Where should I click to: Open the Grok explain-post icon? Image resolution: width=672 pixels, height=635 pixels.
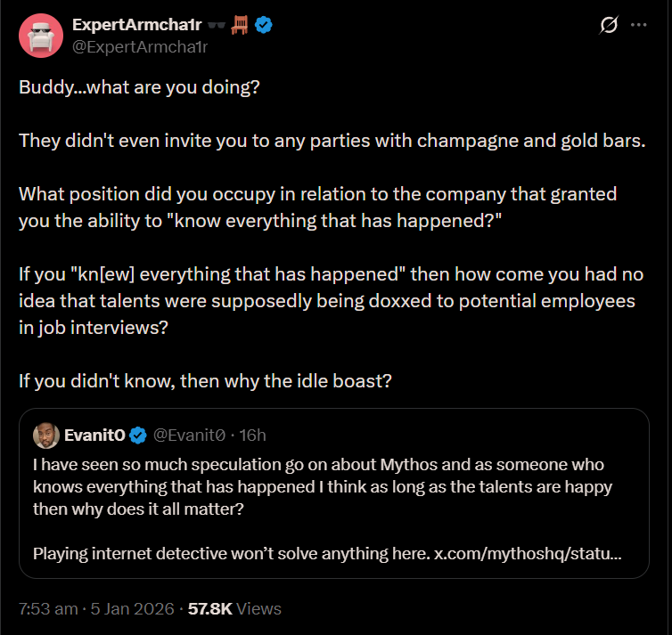click(609, 26)
